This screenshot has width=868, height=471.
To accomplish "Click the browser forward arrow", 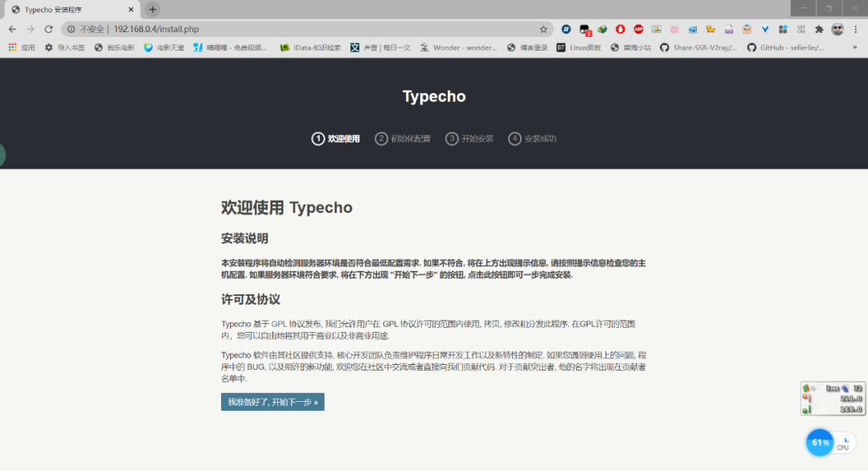I will pos(31,29).
